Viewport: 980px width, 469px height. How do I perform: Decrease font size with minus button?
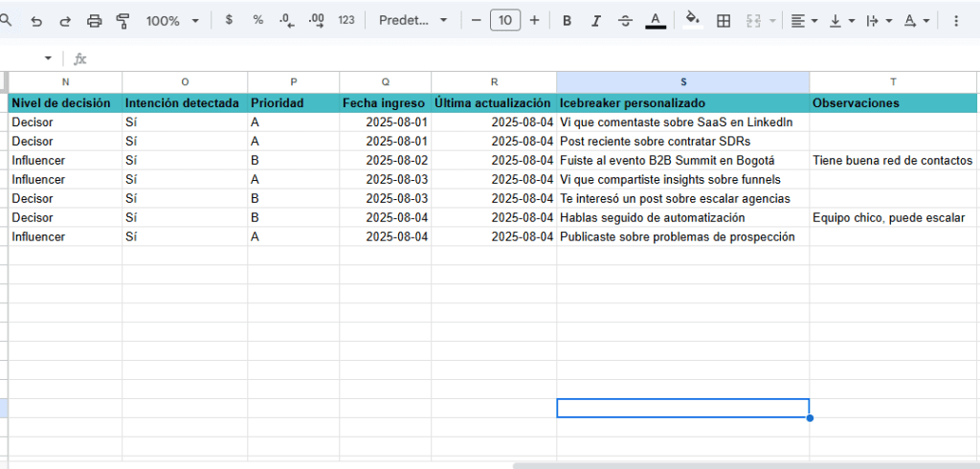pyautogui.click(x=477, y=21)
